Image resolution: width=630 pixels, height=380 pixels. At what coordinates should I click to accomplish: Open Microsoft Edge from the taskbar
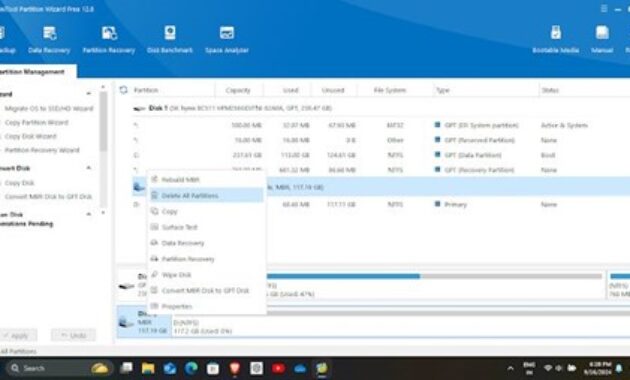click(191, 368)
